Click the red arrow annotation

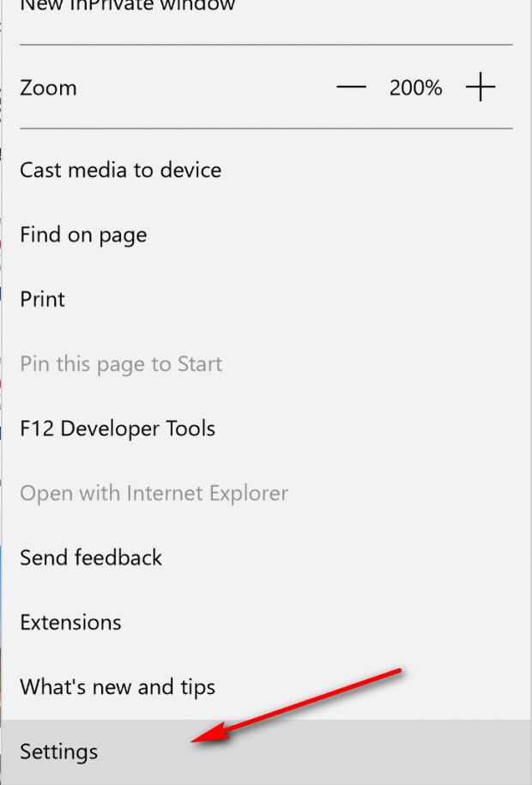[296, 705]
